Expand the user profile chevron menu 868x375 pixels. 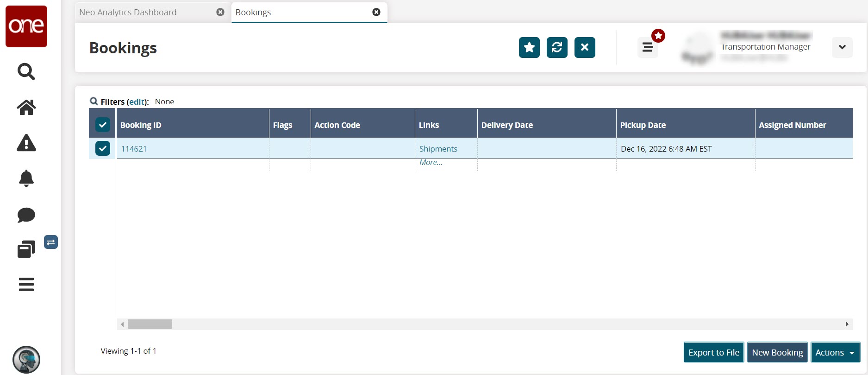842,47
